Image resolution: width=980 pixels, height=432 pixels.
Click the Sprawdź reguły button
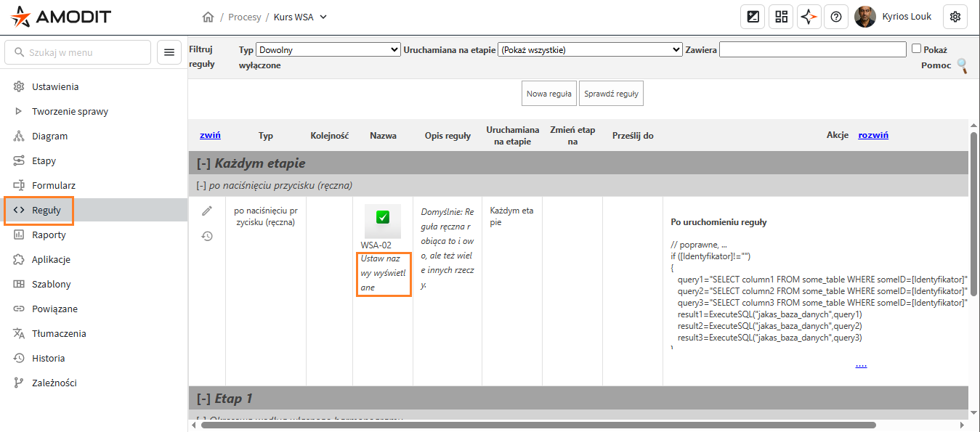611,94
